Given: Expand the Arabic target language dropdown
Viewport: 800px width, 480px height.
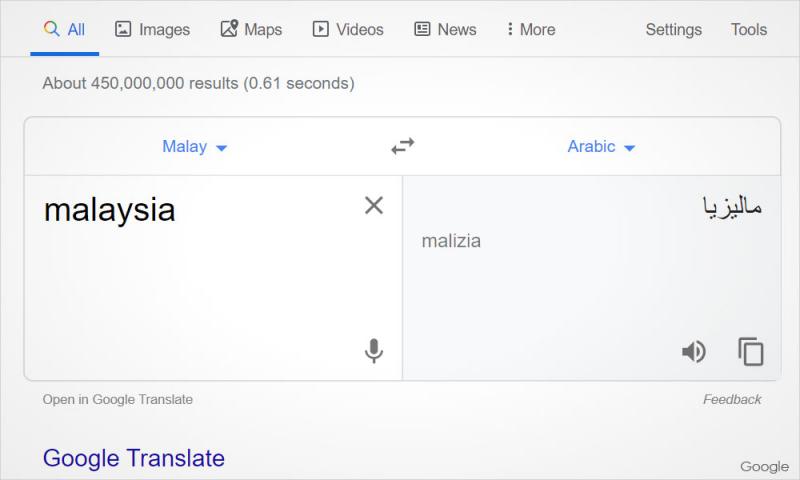Looking at the screenshot, I should [601, 147].
